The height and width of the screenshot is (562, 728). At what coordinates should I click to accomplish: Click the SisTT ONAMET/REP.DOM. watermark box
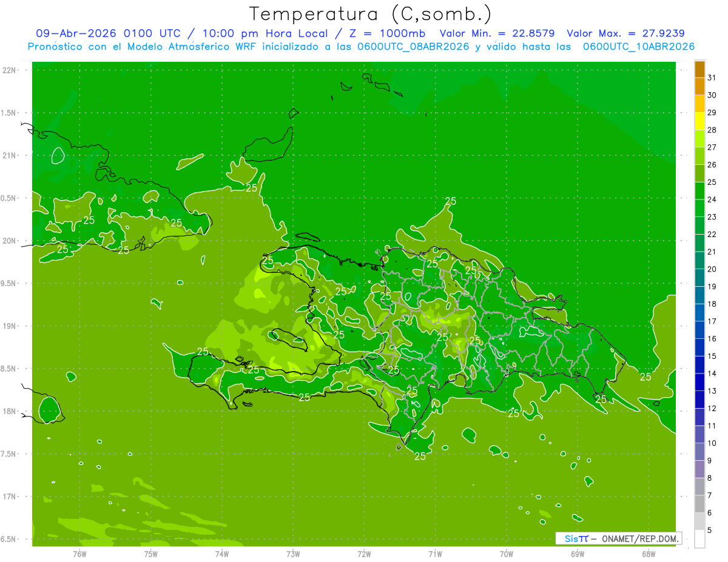618,538
